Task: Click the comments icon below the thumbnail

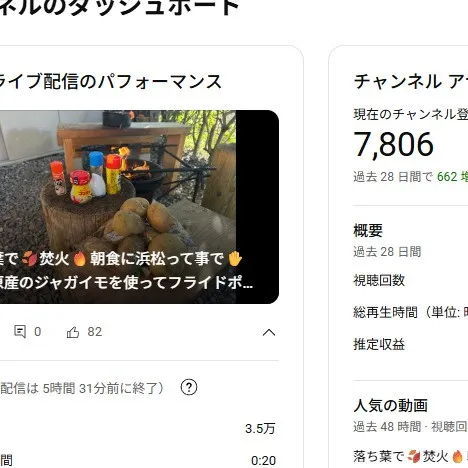Action: click(20, 332)
